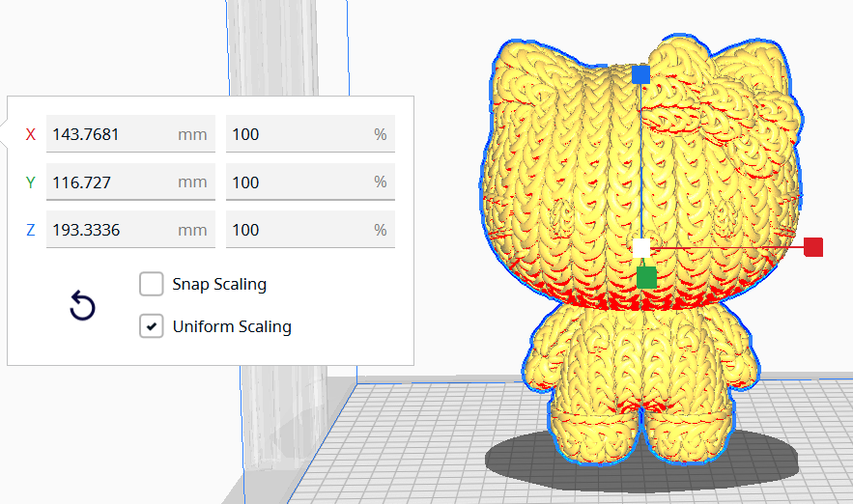Click the Z scale percent field
This screenshot has width=853, height=504.
point(310,230)
